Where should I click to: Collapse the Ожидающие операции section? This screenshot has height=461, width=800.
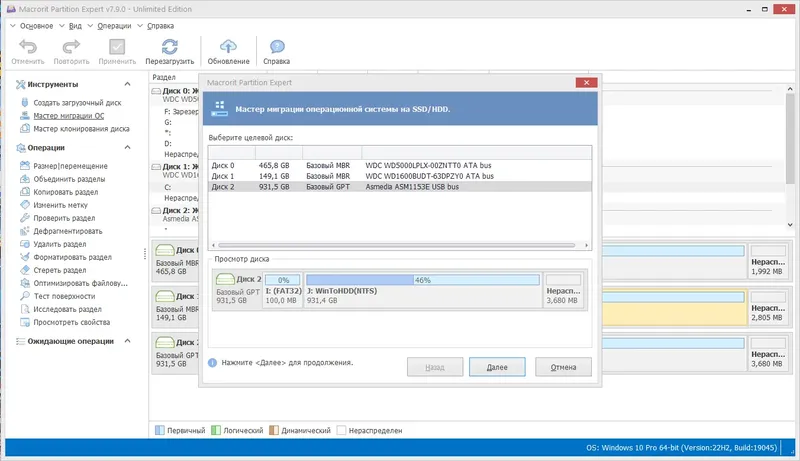[x=127, y=341]
